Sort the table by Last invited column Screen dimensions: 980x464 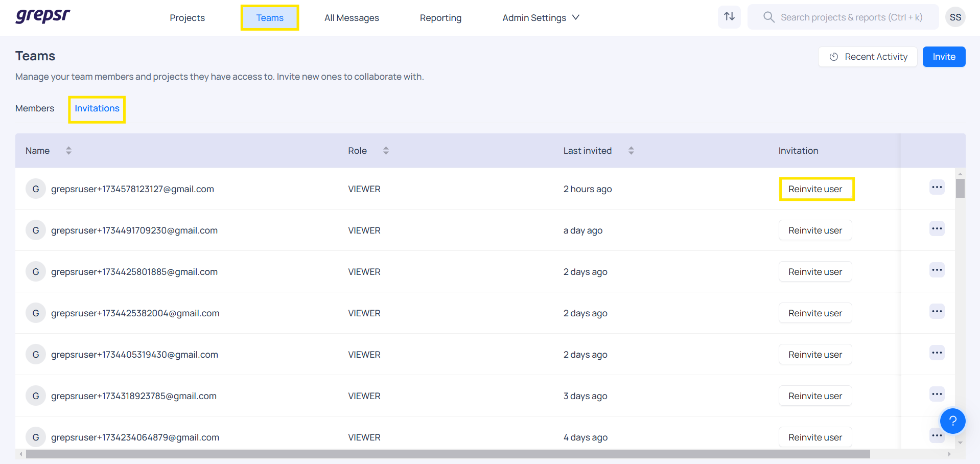coord(631,151)
